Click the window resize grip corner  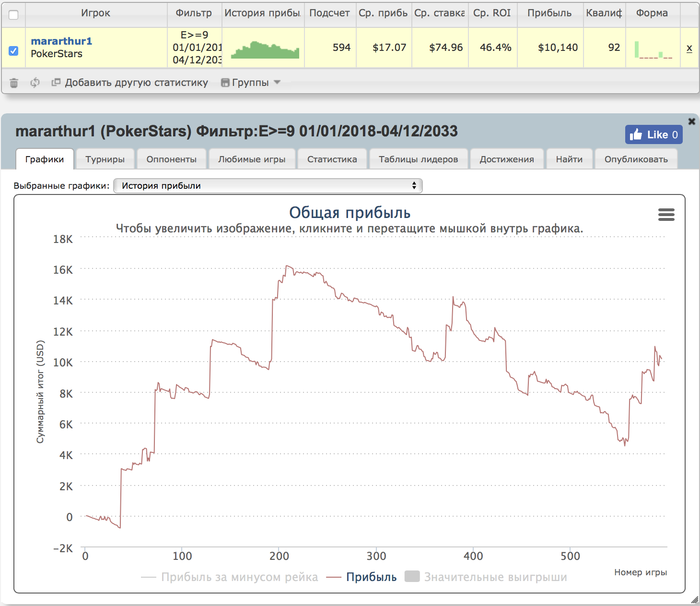point(695,601)
